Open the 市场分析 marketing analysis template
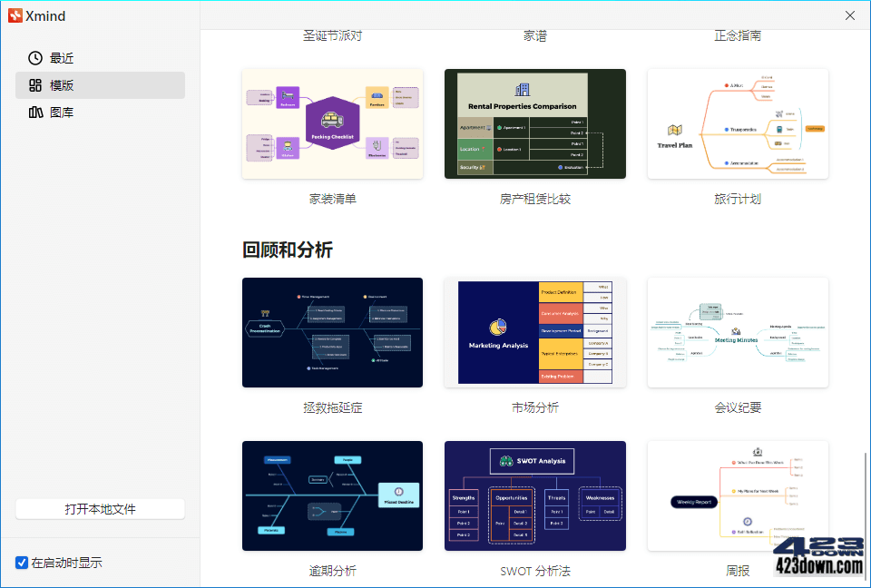Screen dimensions: 871x588 (x=534, y=332)
